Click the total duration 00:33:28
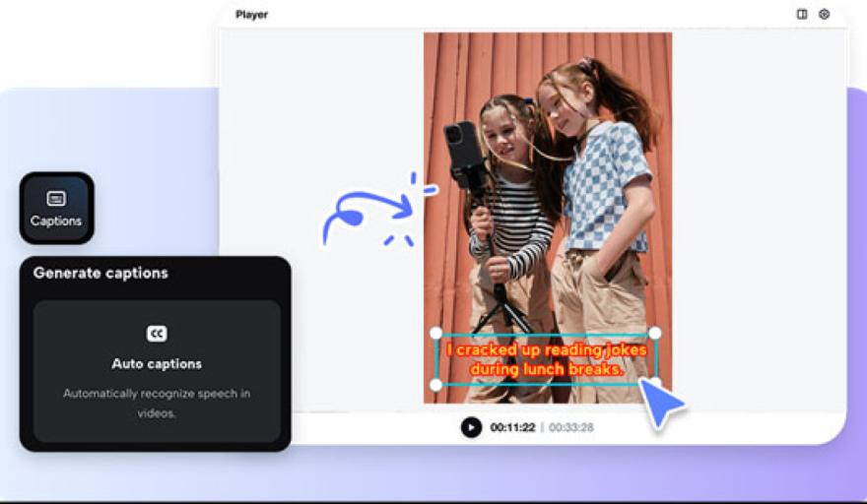The height and width of the screenshot is (504, 867). [x=571, y=427]
